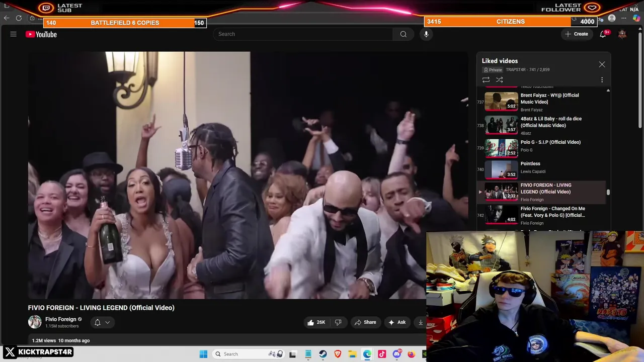Screen dimensions: 644x362
Task: Open Discord from the taskbar
Action: [396, 354]
